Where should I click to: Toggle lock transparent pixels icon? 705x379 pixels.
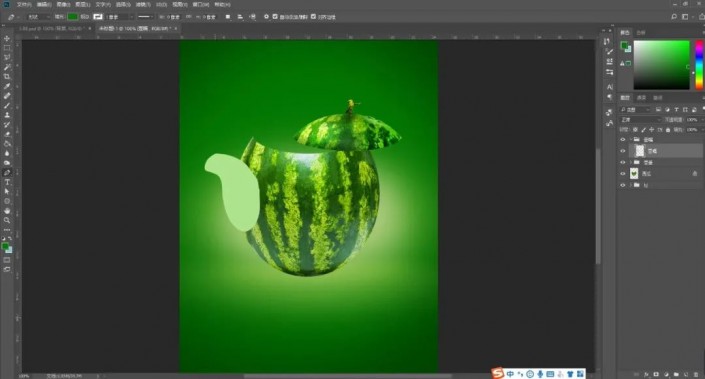pyautogui.click(x=635, y=129)
